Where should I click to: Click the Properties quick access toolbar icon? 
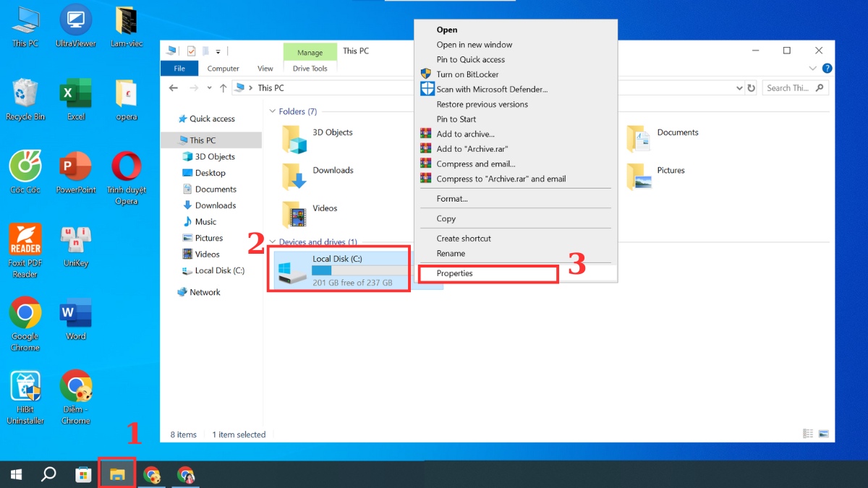point(191,51)
